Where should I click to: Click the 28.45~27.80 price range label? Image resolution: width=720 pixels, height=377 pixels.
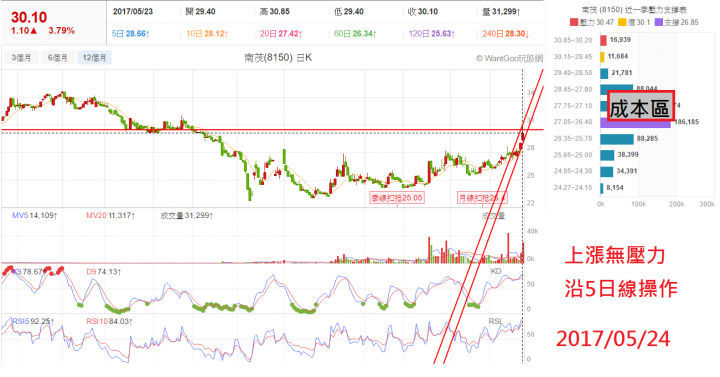point(573,89)
